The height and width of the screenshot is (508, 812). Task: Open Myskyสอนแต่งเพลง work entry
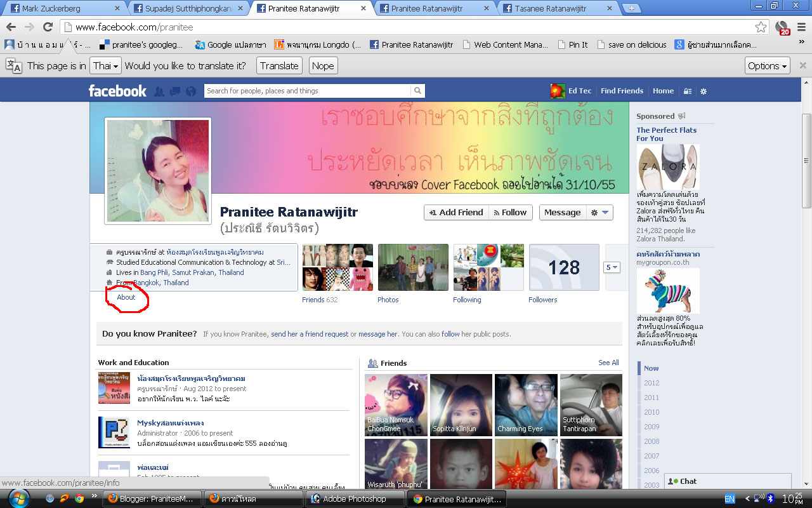[170, 423]
